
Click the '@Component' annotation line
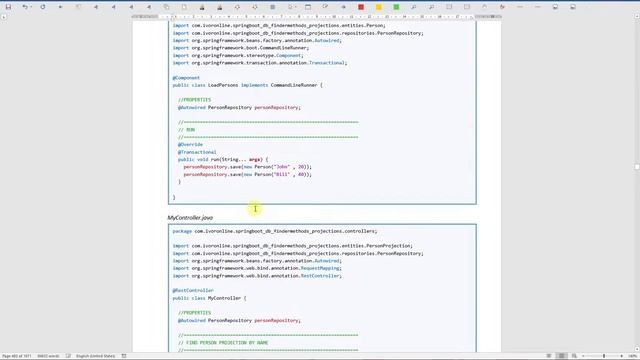pos(186,78)
